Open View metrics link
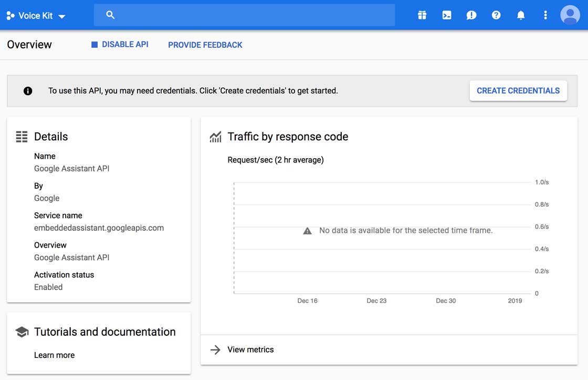588x380 pixels. click(250, 350)
